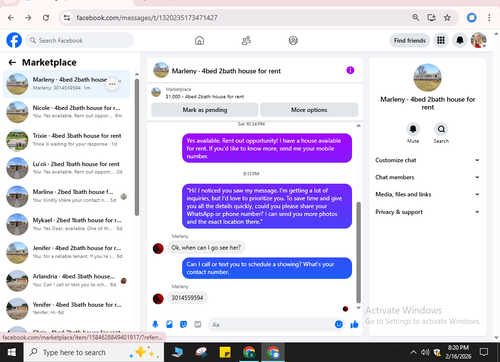Send a thumbs-up like
Image resolution: width=500 pixels, height=362 pixels.
[x=354, y=324]
